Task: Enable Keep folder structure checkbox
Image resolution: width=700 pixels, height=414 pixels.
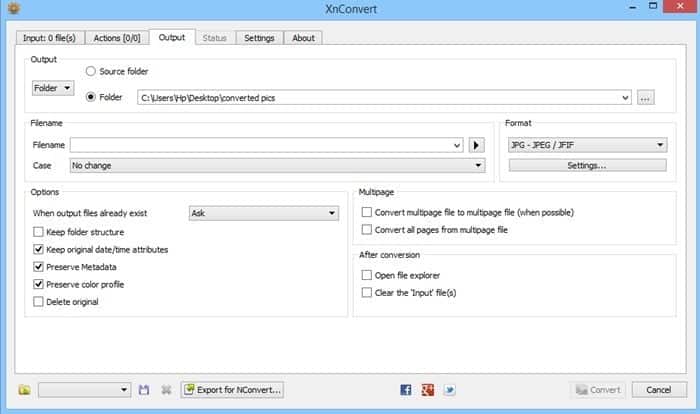Action: tap(38, 232)
